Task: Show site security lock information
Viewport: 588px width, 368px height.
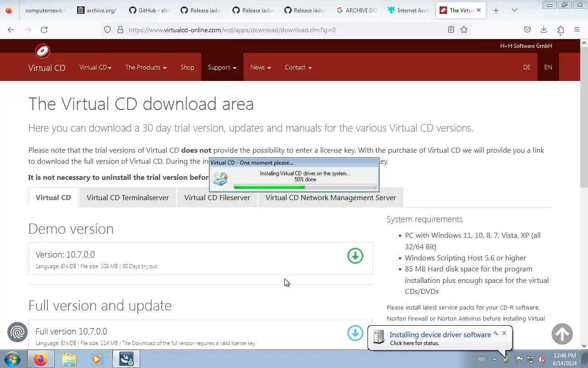Action: pos(120,29)
